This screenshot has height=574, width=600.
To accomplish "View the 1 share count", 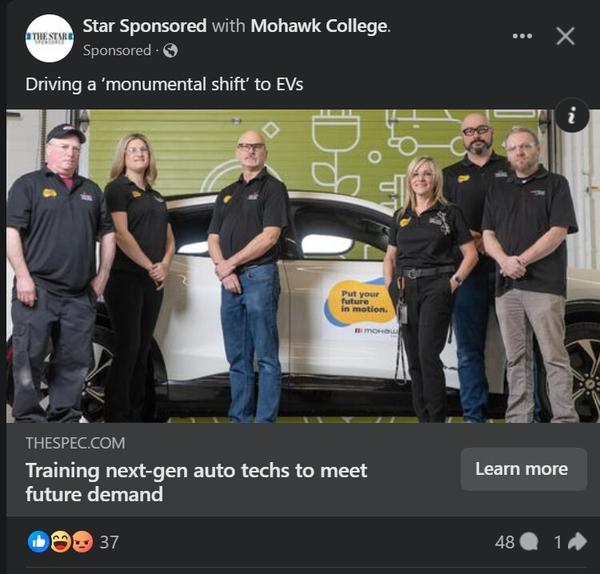I will [558, 542].
